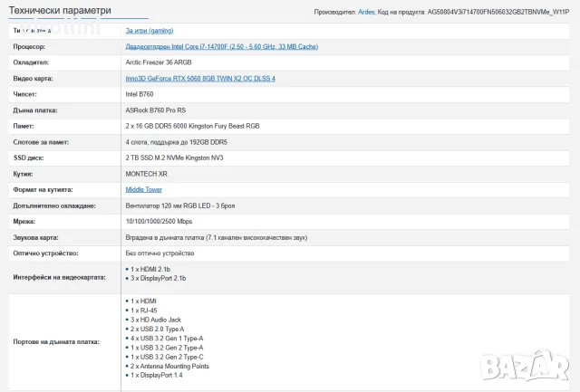Image resolution: width=580 pixels, height=392 pixels.
Task: Select the 'Портове на дънната платка:' label
Action: [x=56, y=342]
